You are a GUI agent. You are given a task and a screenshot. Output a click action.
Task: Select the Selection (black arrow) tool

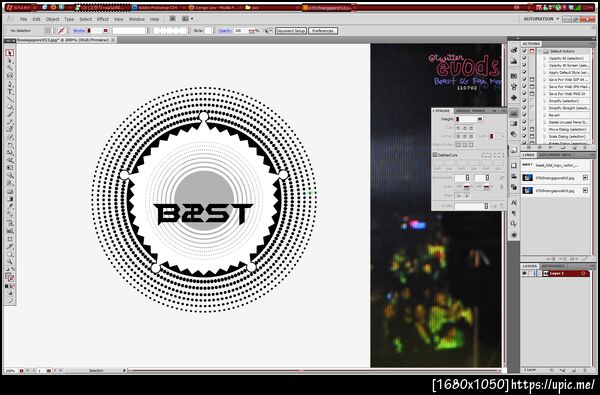point(10,53)
